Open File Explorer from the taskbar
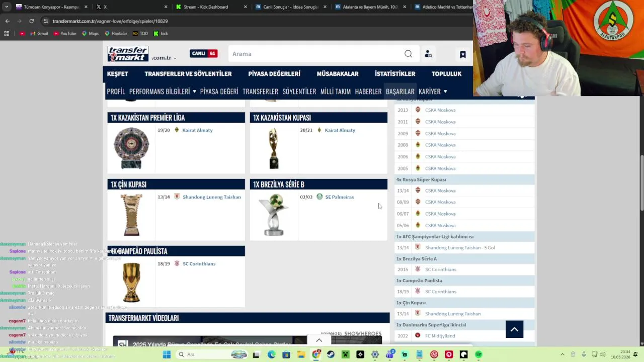This screenshot has width=644, height=362. click(x=301, y=354)
